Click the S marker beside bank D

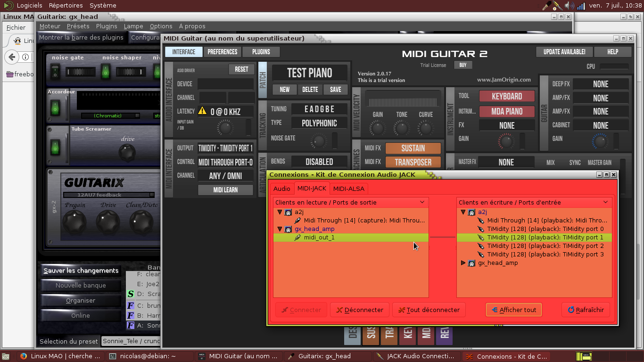click(x=131, y=294)
